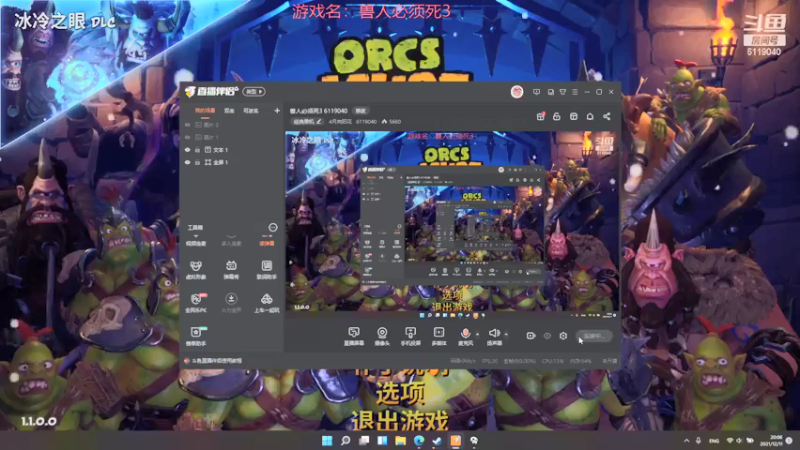Image resolution: width=800 pixels, height=450 pixels.
Task: Open the store icon above preview
Action: [573, 116]
